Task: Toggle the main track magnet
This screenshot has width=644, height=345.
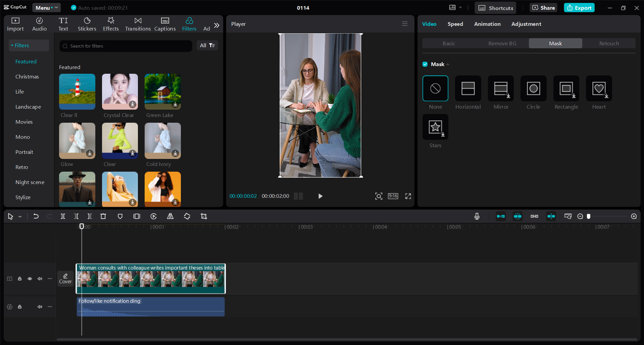Action: pos(501,216)
